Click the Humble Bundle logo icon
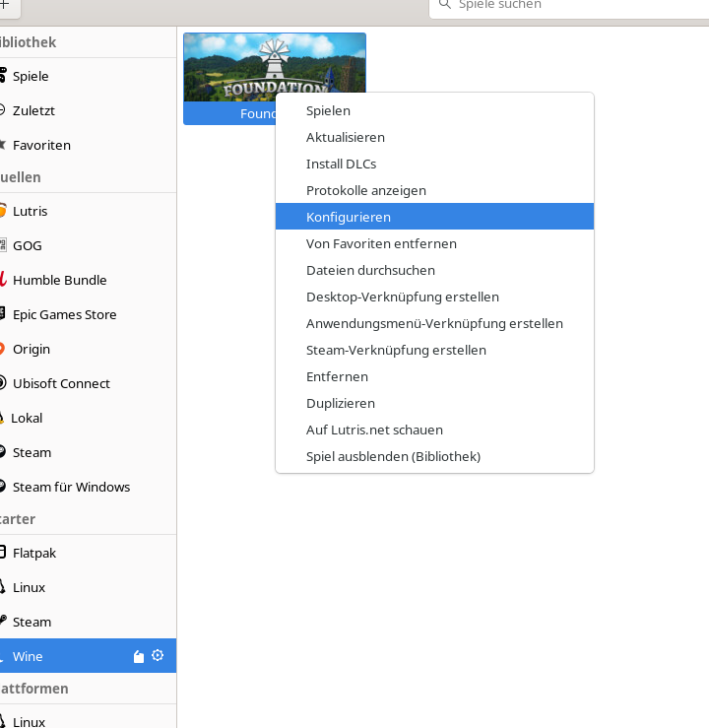 3,279
